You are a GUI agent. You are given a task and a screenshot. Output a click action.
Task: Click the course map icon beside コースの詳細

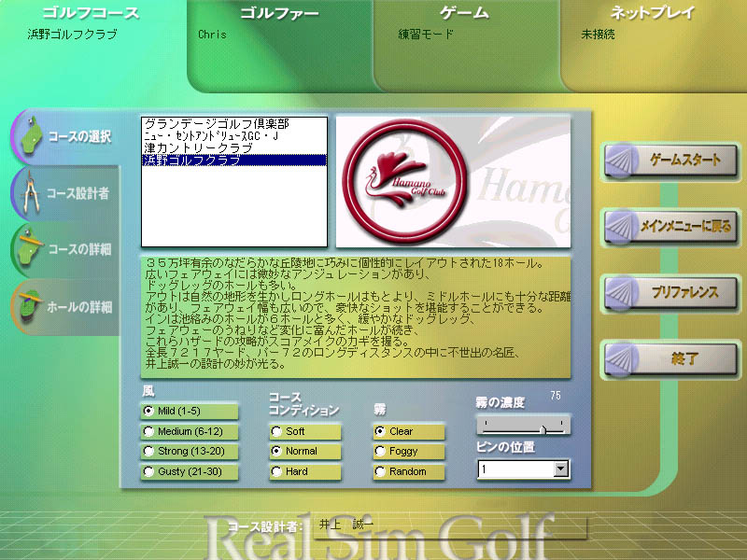[x=29, y=249]
